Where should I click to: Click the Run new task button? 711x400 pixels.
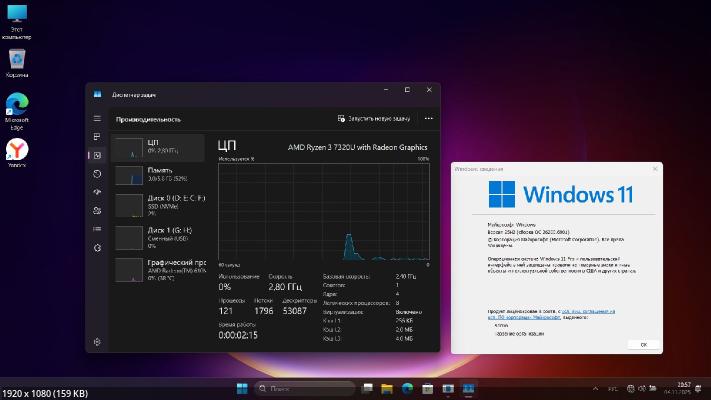click(x=375, y=118)
